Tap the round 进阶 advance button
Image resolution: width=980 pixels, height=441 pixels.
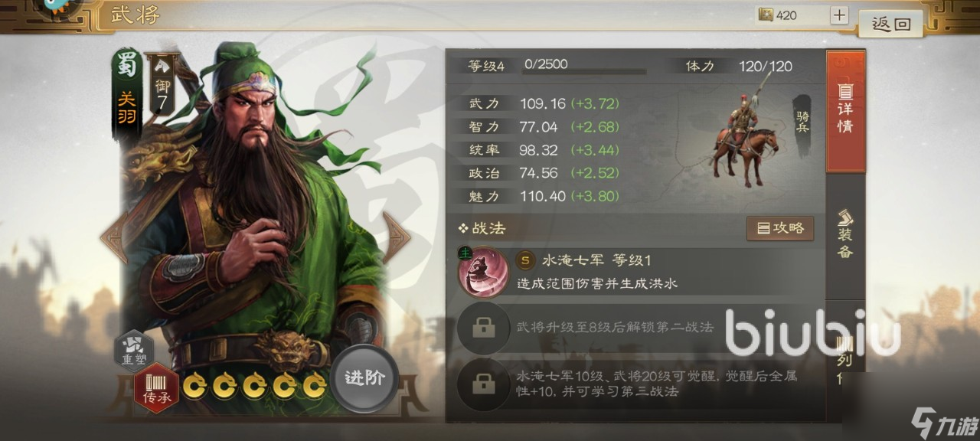tap(364, 378)
